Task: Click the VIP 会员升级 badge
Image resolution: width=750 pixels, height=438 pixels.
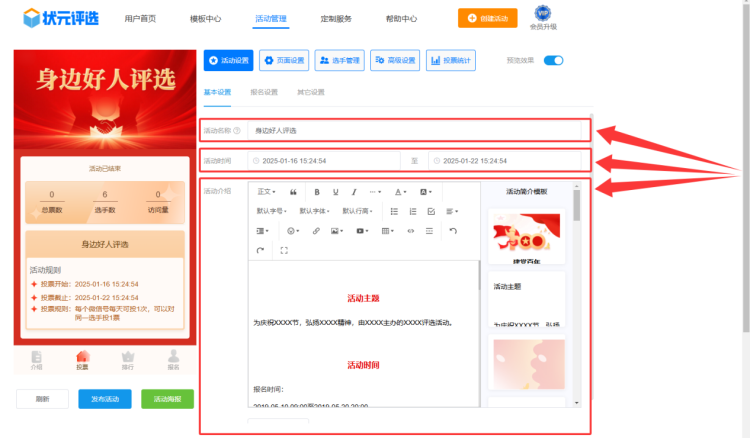Action: pos(543,17)
